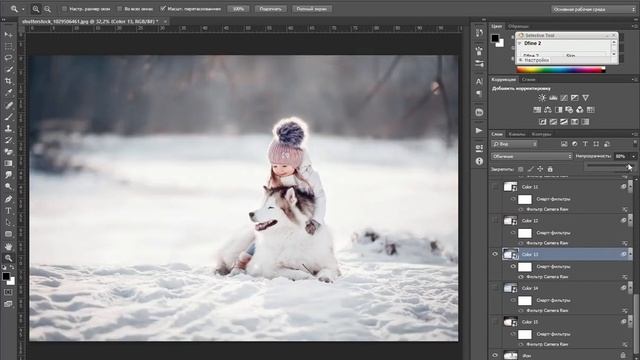Switch to the Styles tab

coord(529,80)
